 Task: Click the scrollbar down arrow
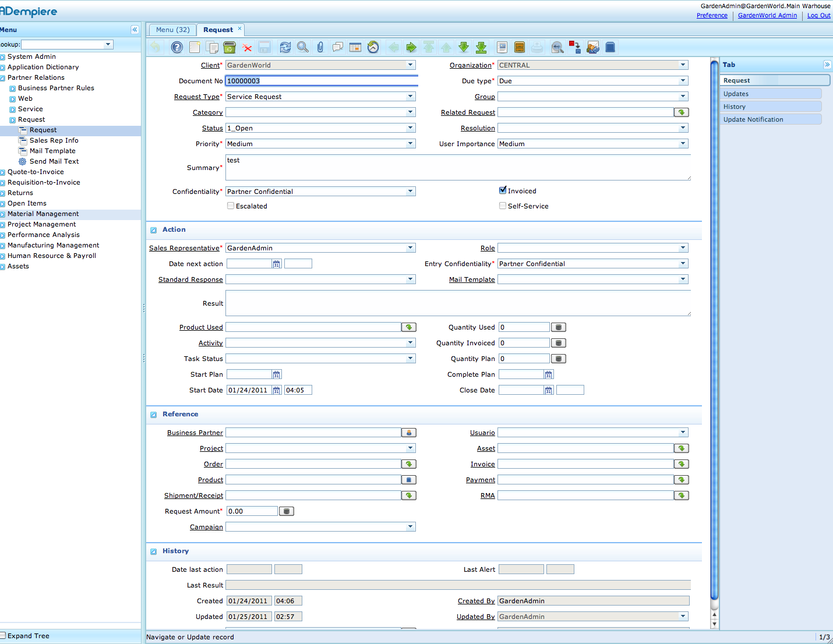[x=715, y=624]
